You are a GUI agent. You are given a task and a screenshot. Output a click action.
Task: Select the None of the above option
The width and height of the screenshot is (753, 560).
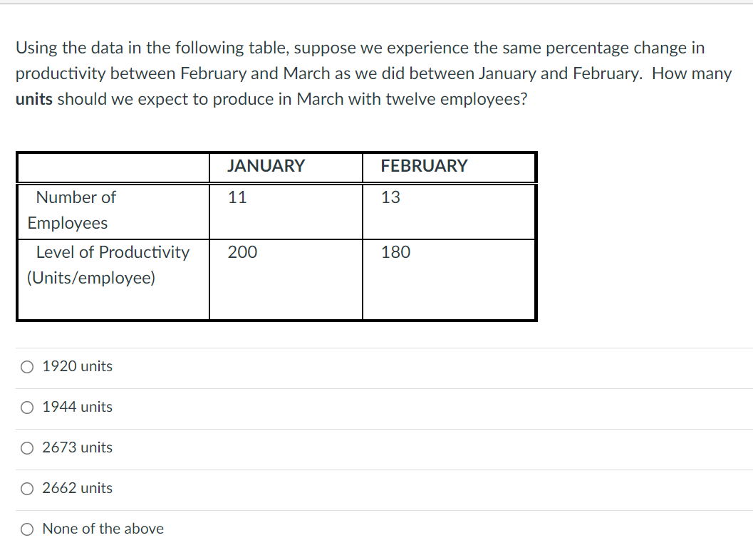point(26,529)
